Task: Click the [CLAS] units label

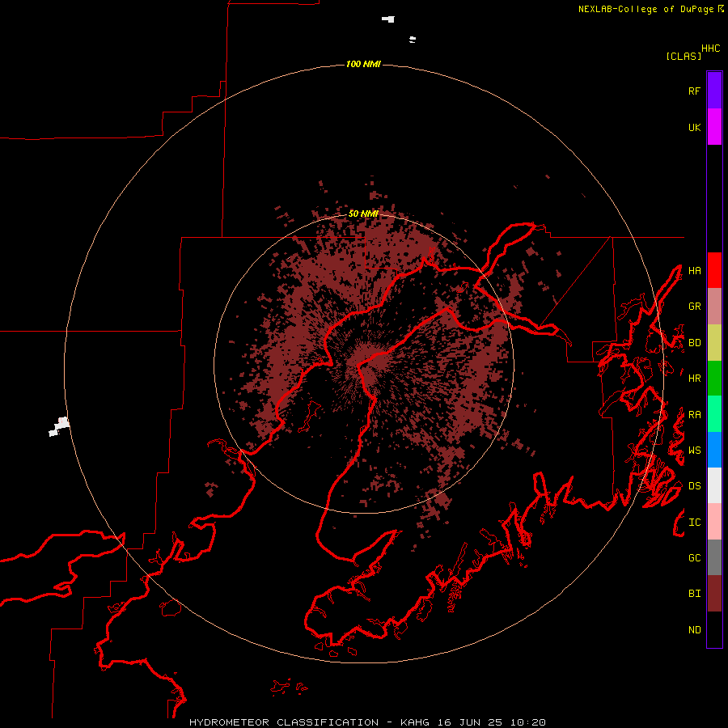Action: pos(684,56)
